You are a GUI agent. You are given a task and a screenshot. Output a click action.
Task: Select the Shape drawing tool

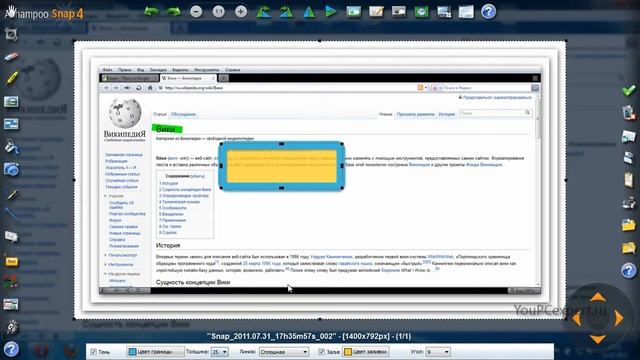[x=11, y=169]
